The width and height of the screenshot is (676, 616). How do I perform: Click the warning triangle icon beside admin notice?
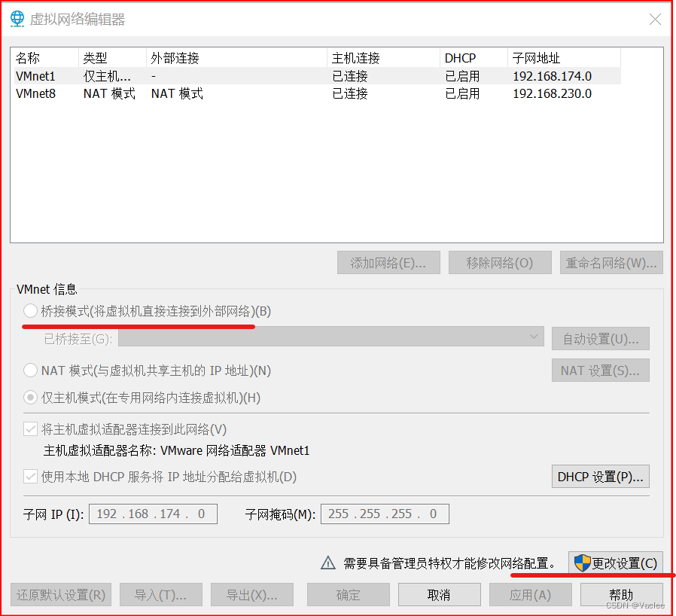328,563
